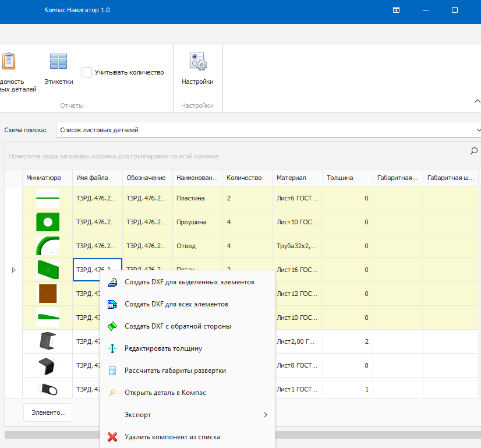Click the Редактировать толщину icon

click(x=113, y=348)
